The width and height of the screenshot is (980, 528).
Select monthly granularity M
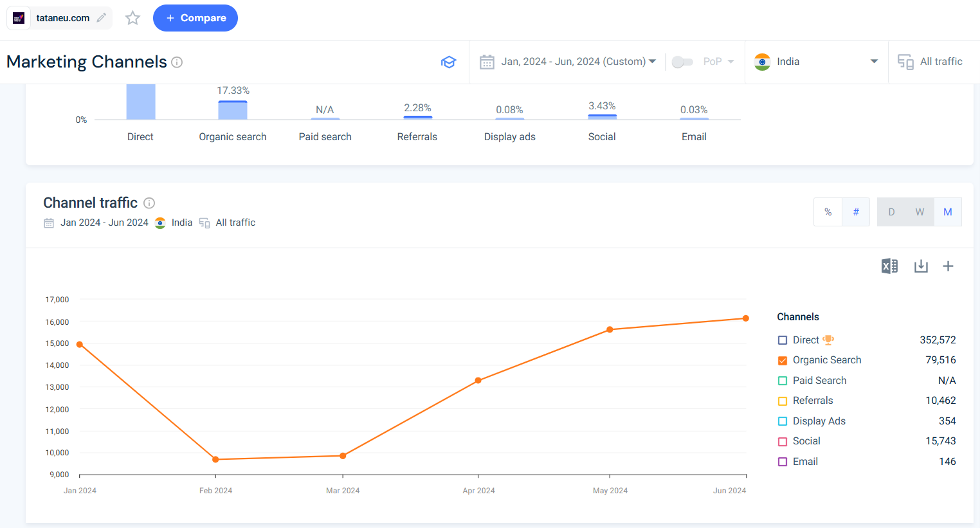pos(948,212)
